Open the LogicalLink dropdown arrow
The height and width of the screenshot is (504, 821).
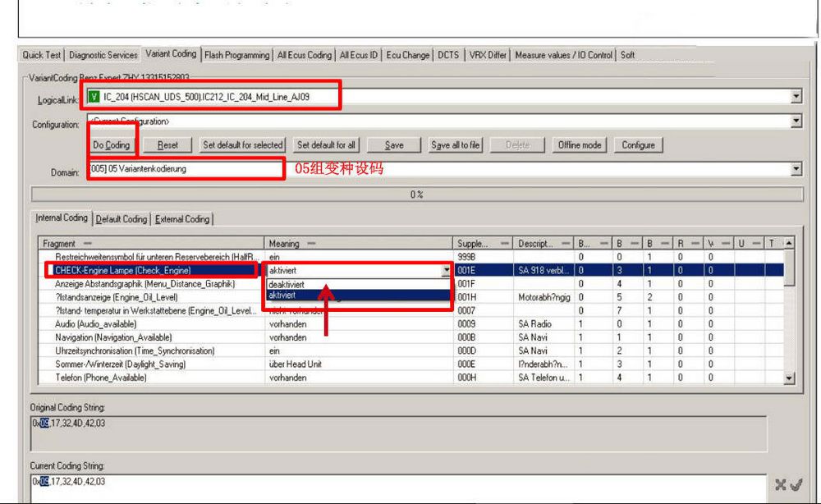click(x=796, y=98)
